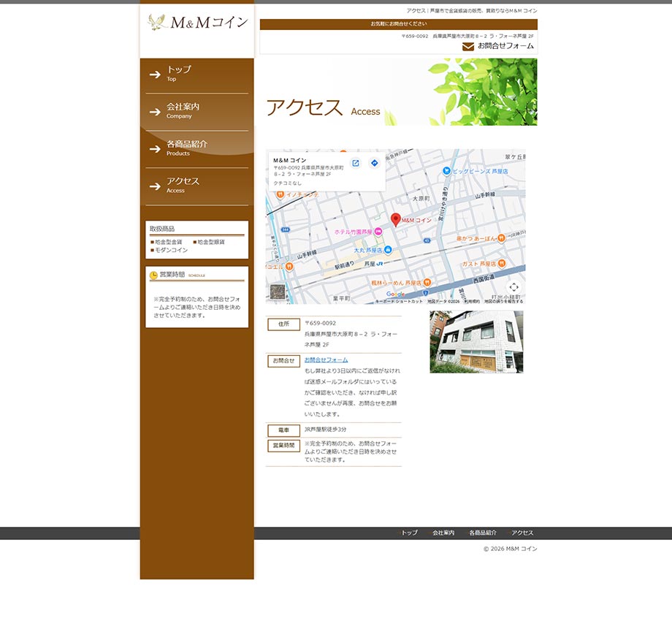Click the building photo thumbnail
This screenshot has height=643, width=672.
(476, 342)
